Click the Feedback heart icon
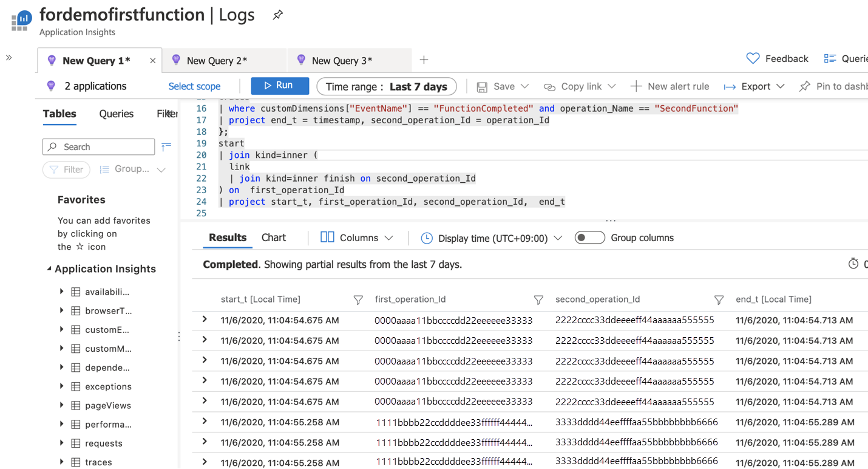Screen dimensions: 868x469 coord(753,58)
